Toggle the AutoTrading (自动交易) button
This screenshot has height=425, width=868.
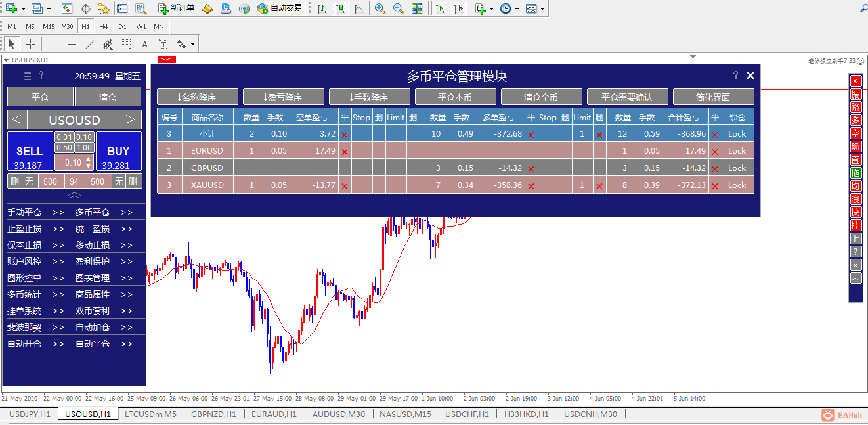coord(280,9)
